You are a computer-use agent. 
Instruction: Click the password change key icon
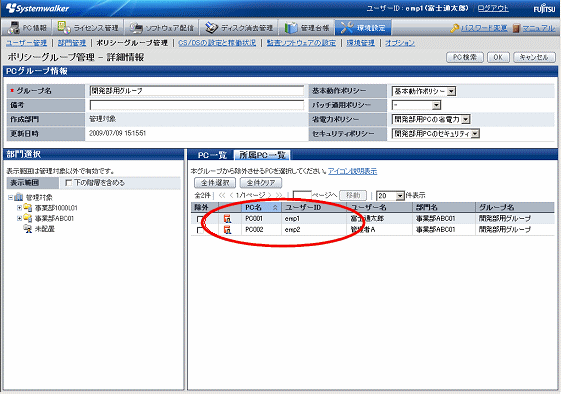coord(454,28)
